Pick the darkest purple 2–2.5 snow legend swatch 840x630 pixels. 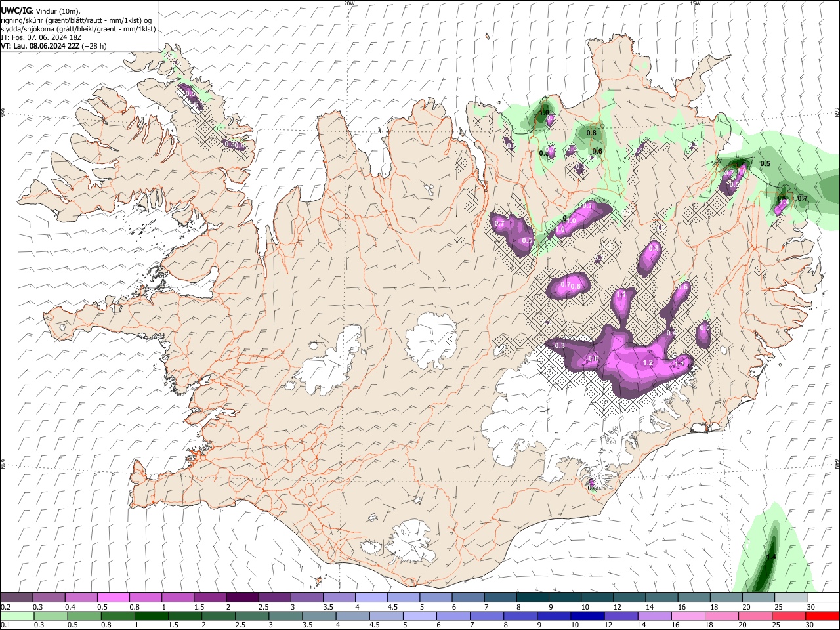[242, 598]
